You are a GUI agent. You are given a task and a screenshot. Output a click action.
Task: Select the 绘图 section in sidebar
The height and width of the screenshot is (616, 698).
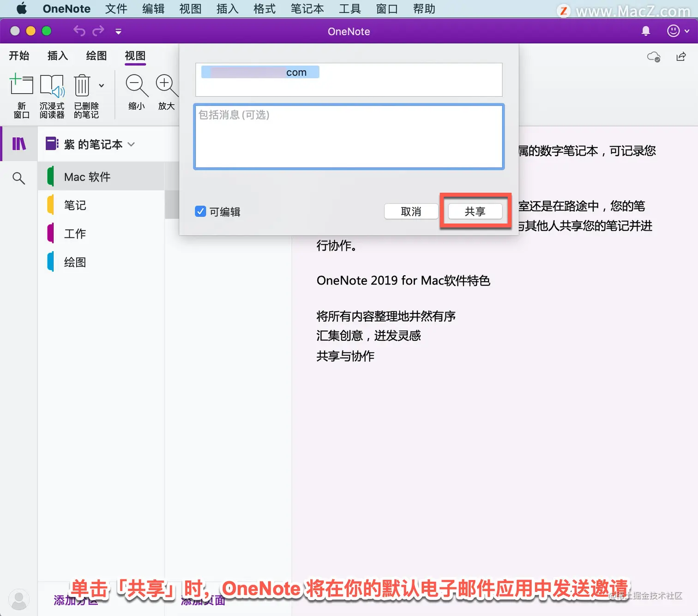click(x=102, y=262)
